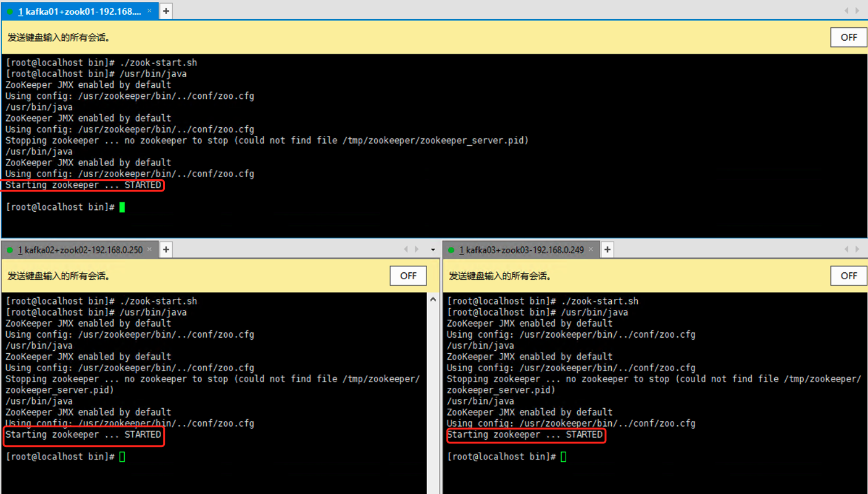Click previous-tab arrow in kafka02 pane
Image resolution: width=868 pixels, height=494 pixels.
click(406, 249)
